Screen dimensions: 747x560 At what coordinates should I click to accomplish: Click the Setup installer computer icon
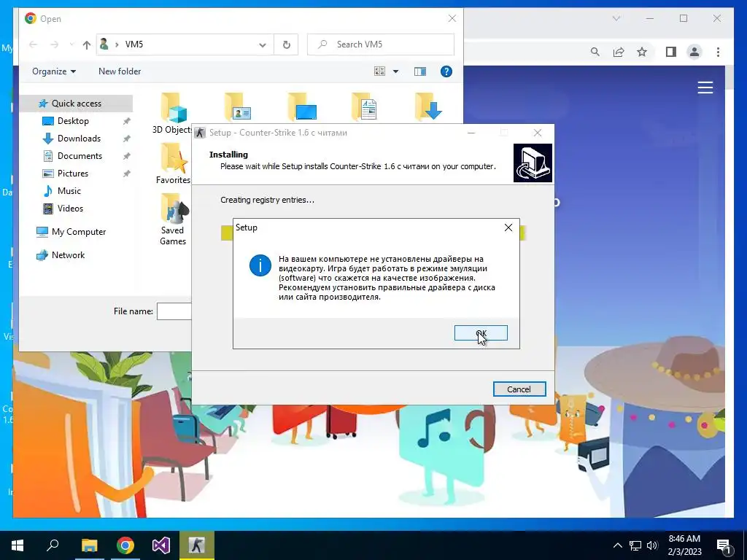[x=533, y=163]
